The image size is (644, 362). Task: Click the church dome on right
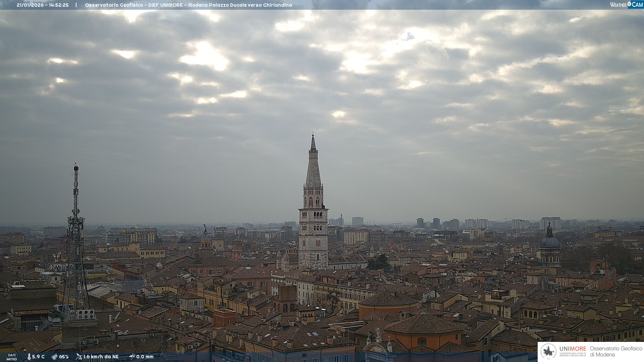point(550,241)
